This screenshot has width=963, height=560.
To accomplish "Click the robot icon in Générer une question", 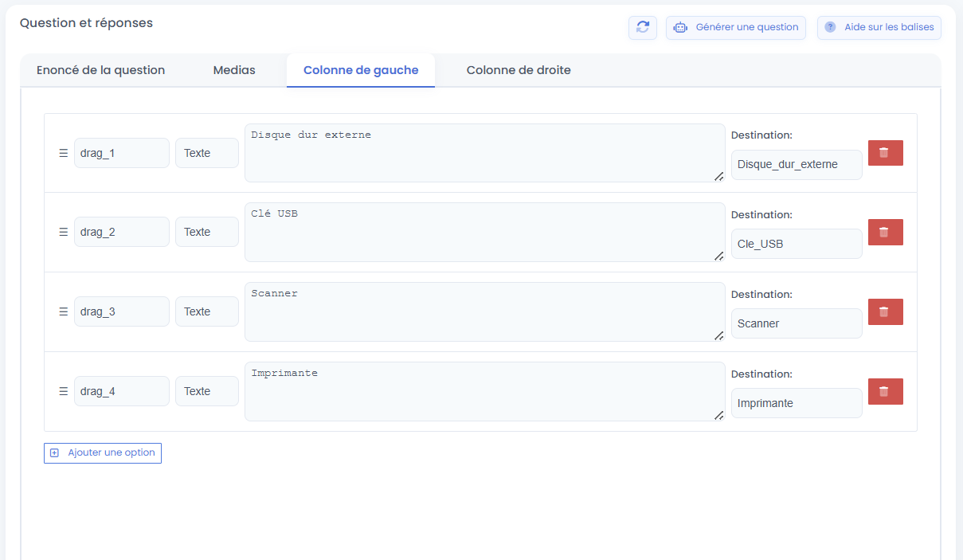I will [679, 27].
